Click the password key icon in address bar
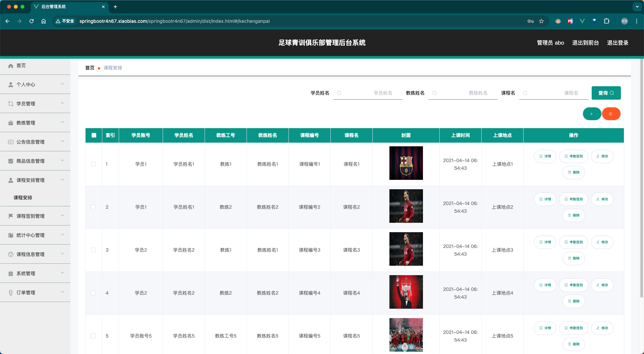This screenshot has height=354, width=644. pos(531,21)
